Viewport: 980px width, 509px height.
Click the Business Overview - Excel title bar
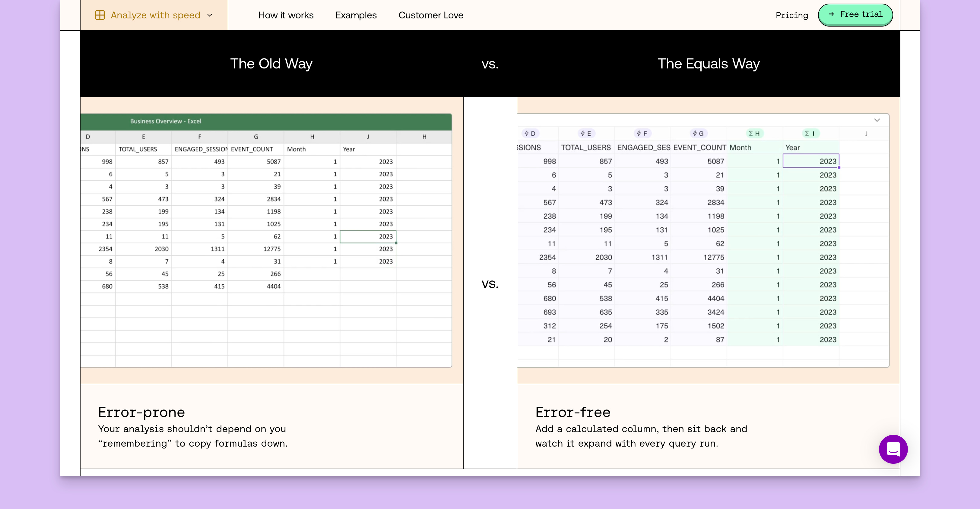pos(166,121)
